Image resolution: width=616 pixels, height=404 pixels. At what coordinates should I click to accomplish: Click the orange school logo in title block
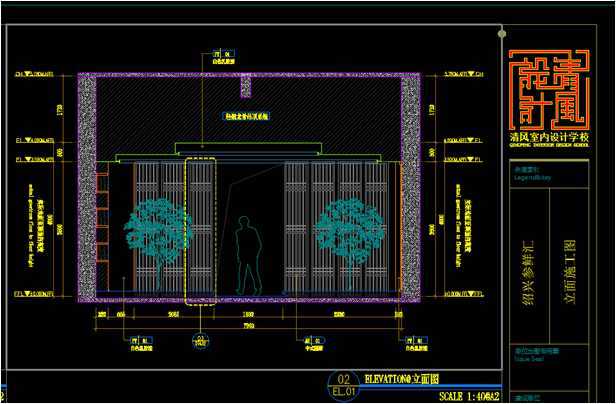coord(549,88)
